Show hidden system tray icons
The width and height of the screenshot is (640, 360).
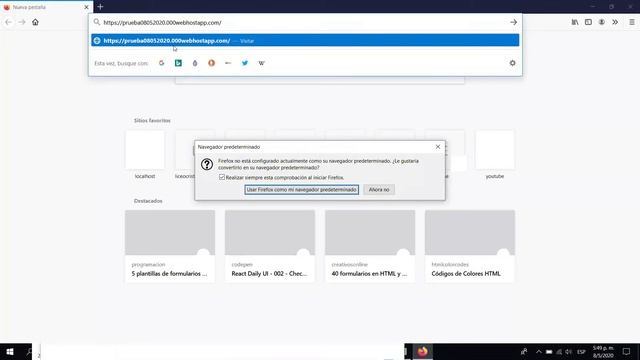pos(539,352)
